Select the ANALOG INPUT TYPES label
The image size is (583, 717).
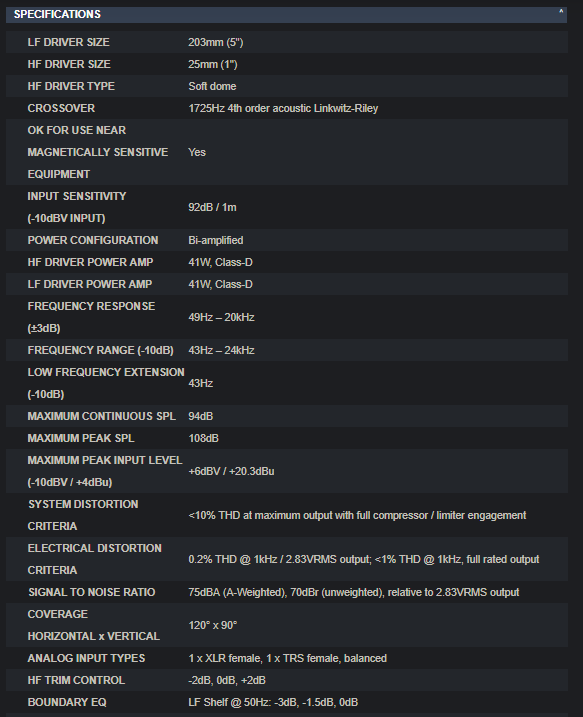coord(86,658)
